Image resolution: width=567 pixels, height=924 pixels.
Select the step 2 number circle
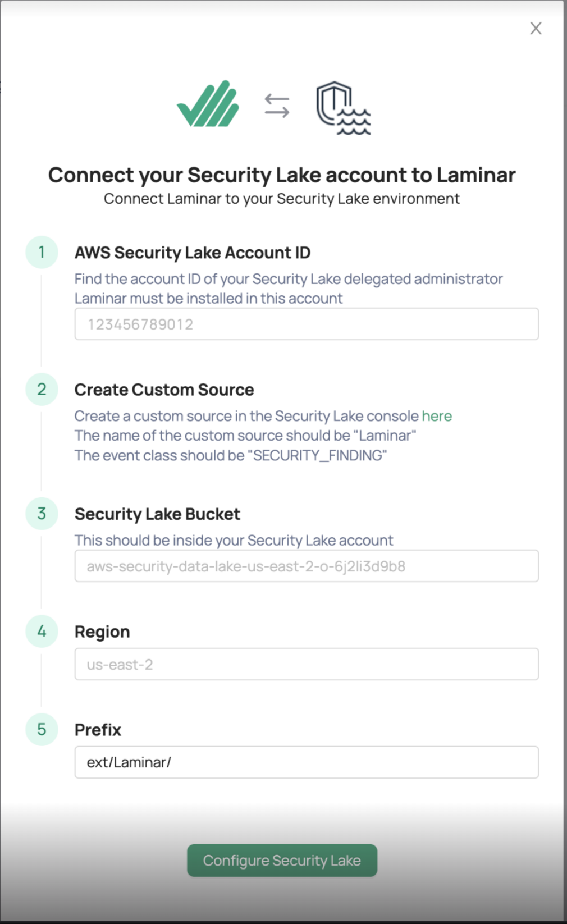click(x=42, y=390)
